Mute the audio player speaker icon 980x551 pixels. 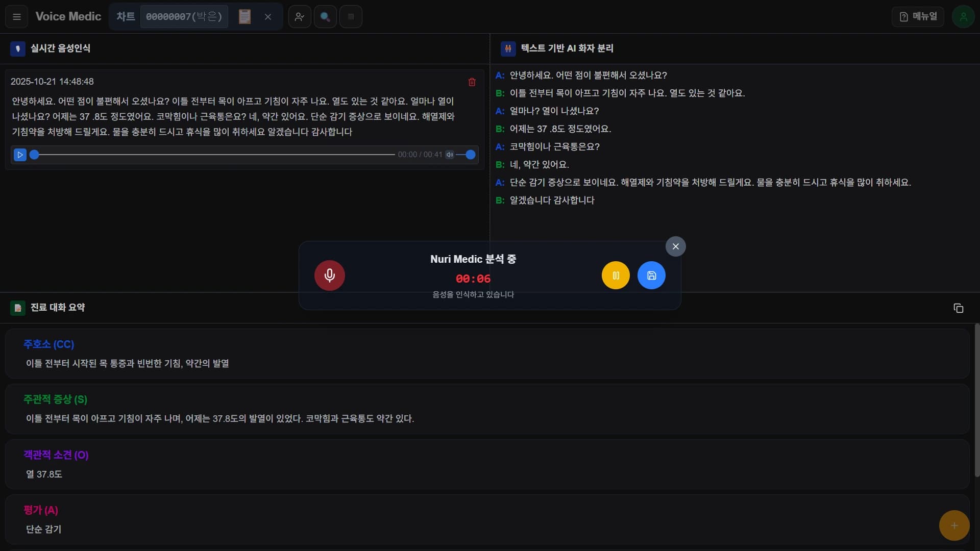coord(450,155)
